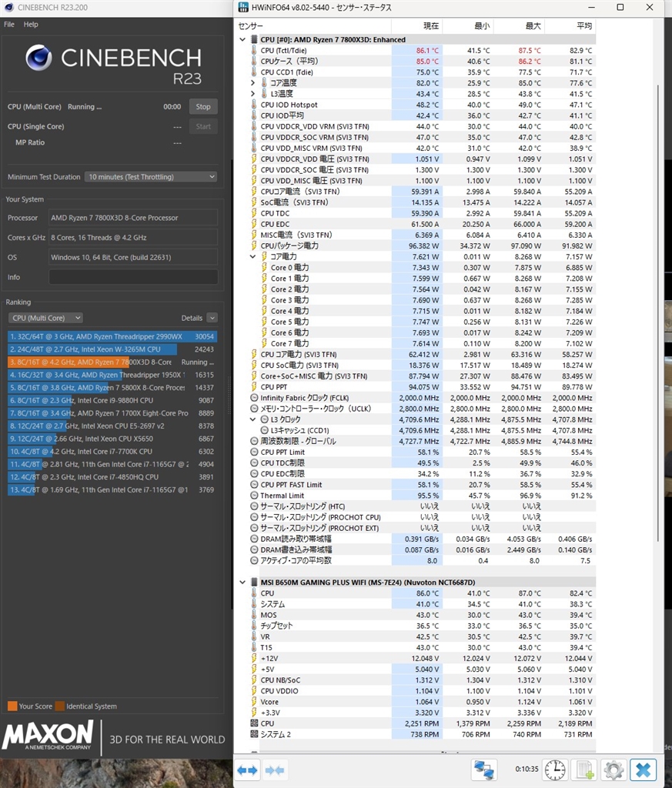Click the report icon with green plus sign
Viewport: 672px width, 788px height.
click(583, 770)
